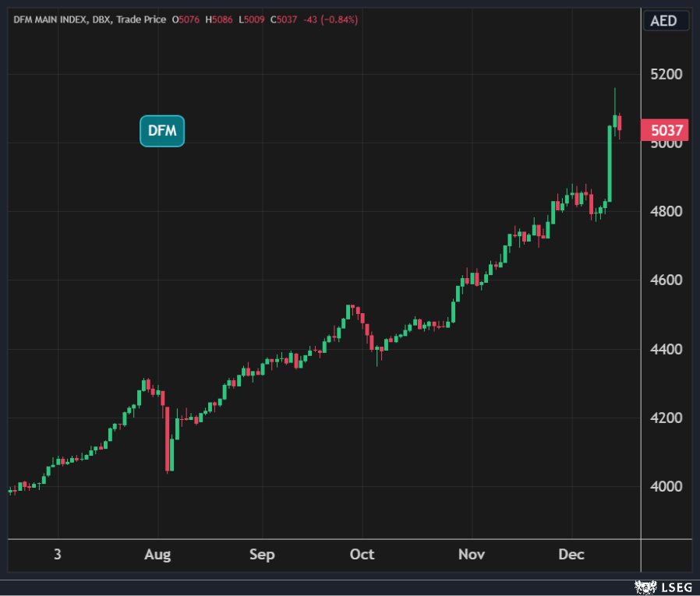Screen dimensions: 700x596
Task: Click the 5200 price axis label
Action: [x=666, y=75]
